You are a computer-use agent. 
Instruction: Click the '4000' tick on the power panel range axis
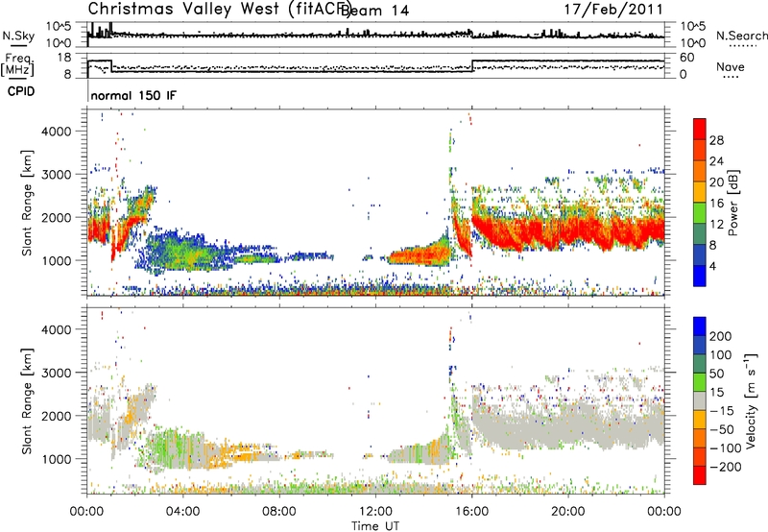56,132
